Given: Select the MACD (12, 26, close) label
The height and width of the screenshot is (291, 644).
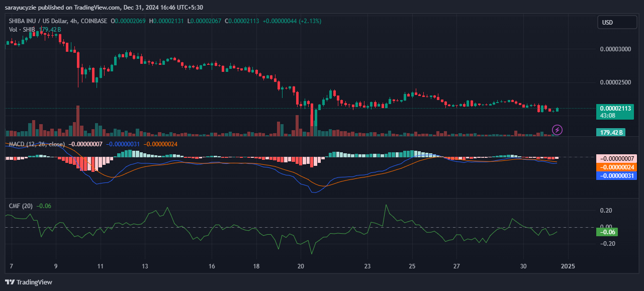Looking at the screenshot, I should 37,144.
